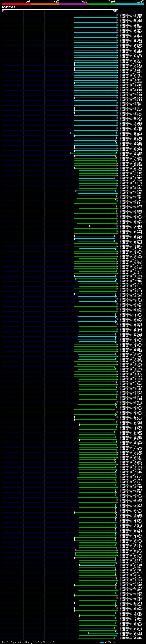Image resolution: width=146 pixels, height=644 pixels.
Task: Click the UniRef100_Q21K60 label
Action: click(131, 168)
